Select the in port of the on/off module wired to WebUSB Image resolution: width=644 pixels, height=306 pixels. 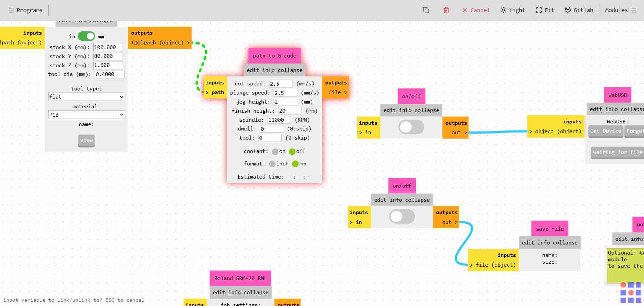365,132
